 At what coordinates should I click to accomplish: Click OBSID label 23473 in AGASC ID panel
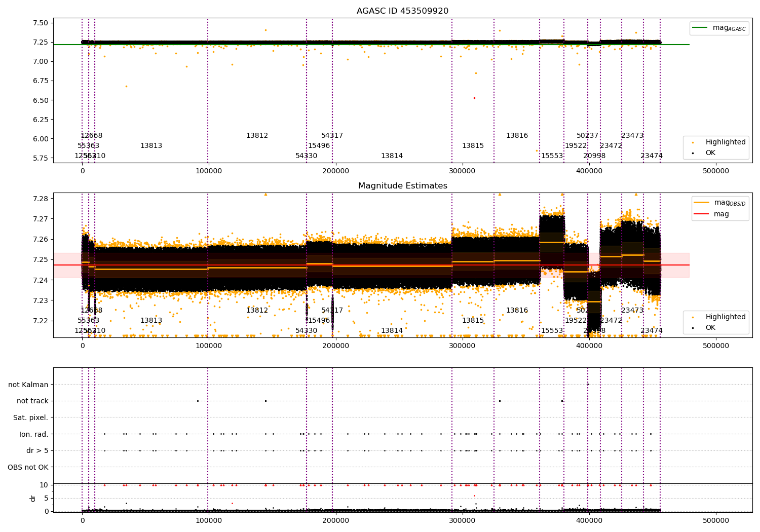632,136
